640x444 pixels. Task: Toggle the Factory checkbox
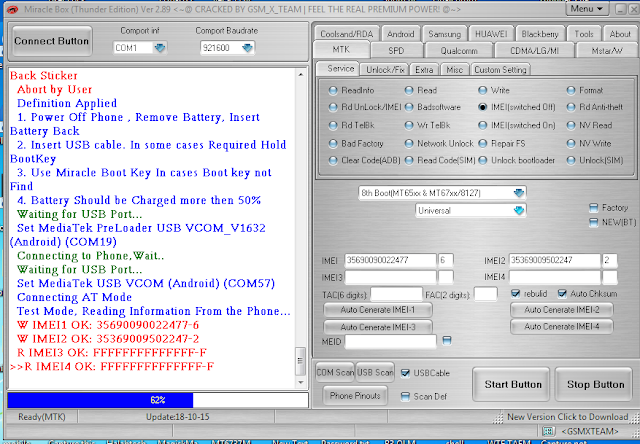tap(593, 208)
